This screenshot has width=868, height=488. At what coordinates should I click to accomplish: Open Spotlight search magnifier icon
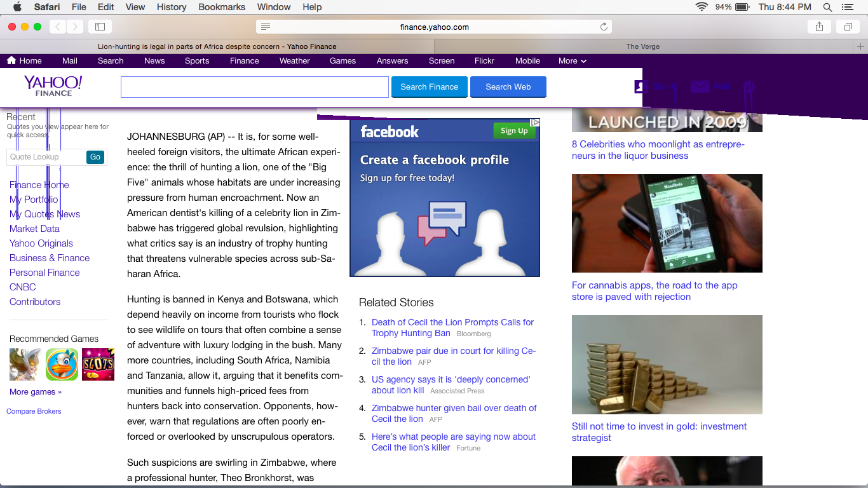click(x=827, y=7)
